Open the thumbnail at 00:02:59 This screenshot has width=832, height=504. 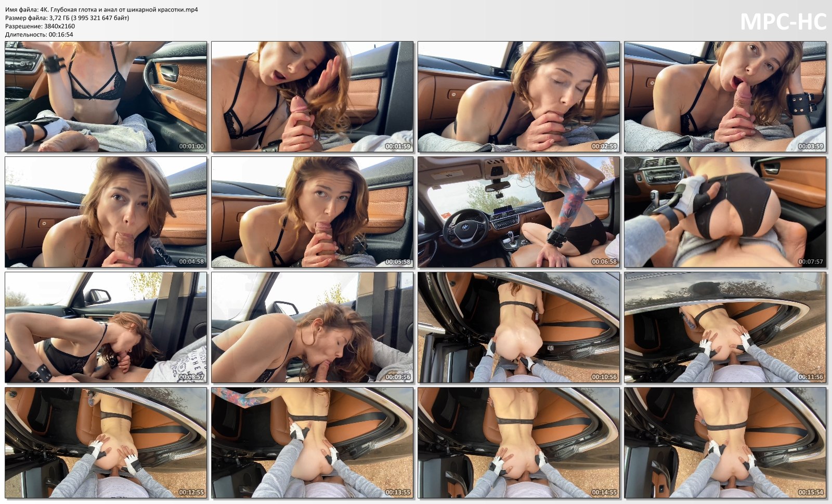[518, 97]
